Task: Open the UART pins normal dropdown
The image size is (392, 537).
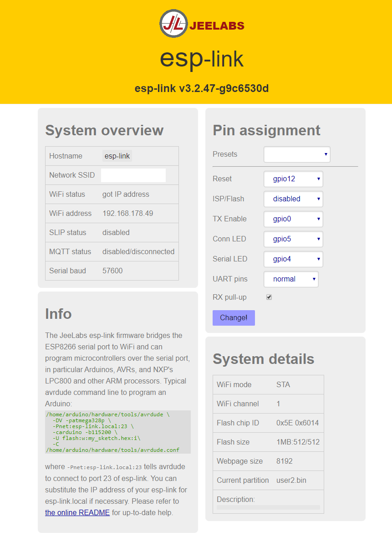Action: pos(291,279)
